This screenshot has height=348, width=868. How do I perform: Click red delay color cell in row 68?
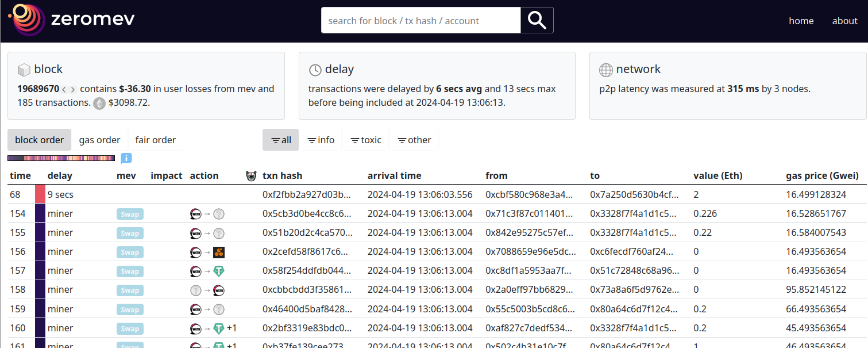coord(40,194)
